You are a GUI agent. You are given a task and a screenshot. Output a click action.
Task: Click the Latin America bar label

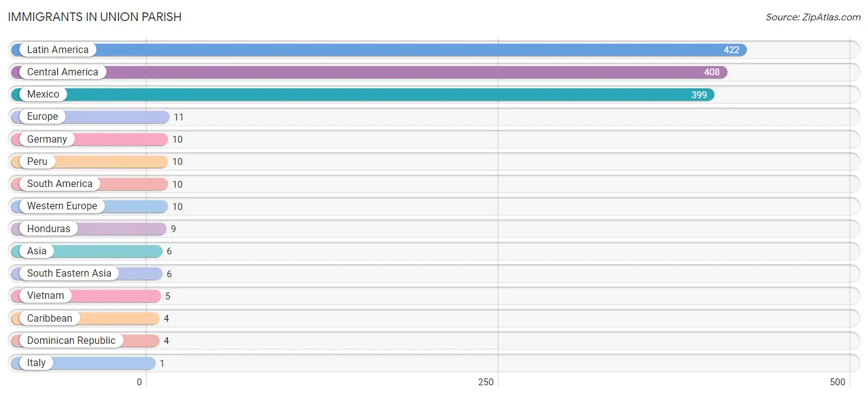pyautogui.click(x=57, y=49)
